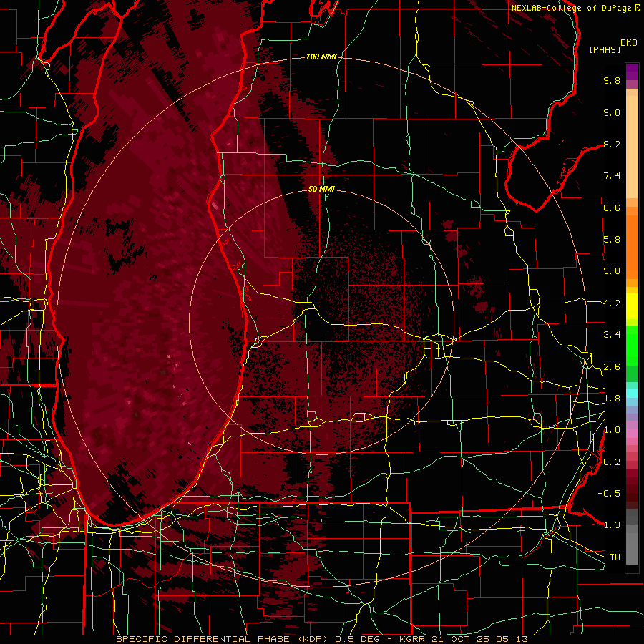Click the 5.8 scale value
The image size is (644, 644).
(612, 240)
